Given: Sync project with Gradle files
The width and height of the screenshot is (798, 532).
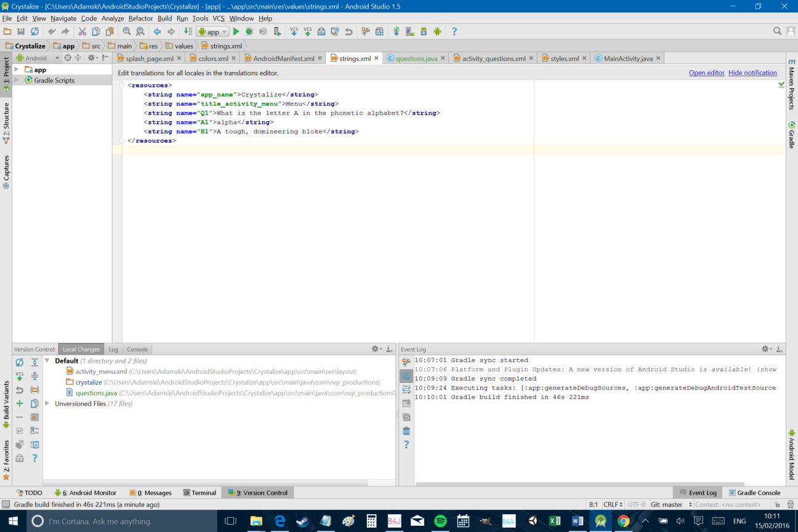Looking at the screenshot, I should pyautogui.click(x=396, y=31).
